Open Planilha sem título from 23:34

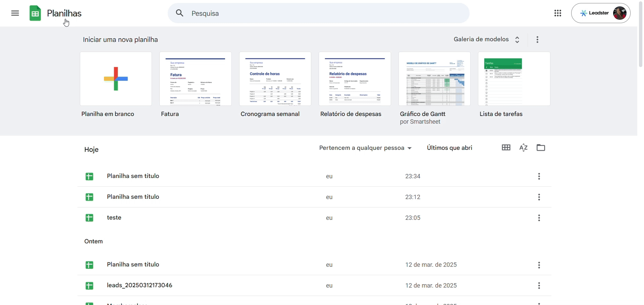pyautogui.click(x=314, y=176)
